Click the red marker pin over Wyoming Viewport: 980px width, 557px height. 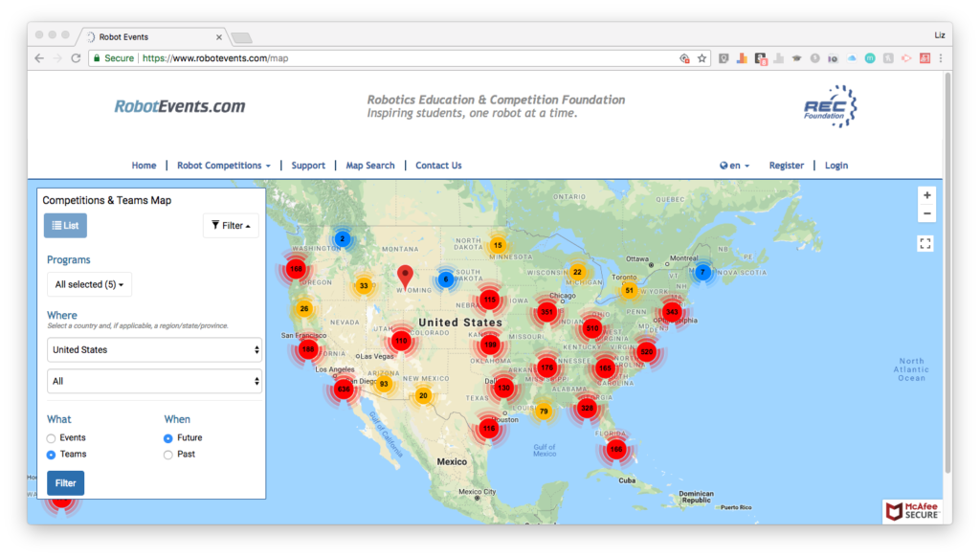(x=405, y=274)
